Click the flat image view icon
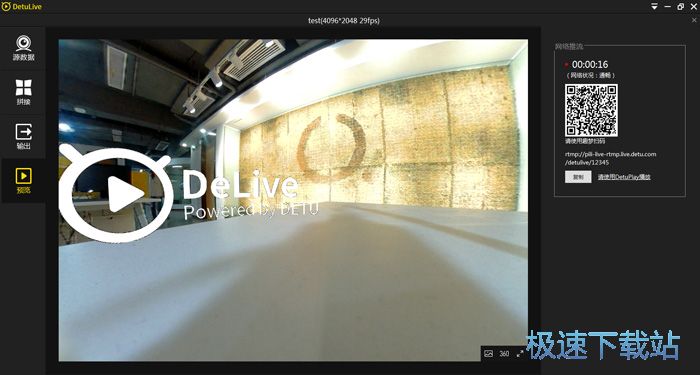Viewport: 700px width, 375px height. 488,354
